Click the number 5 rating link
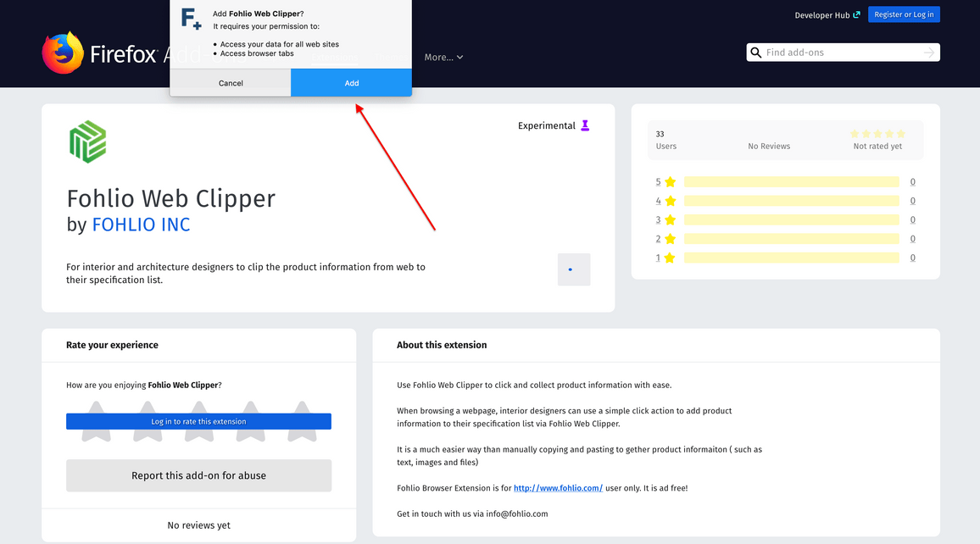This screenshot has height=544, width=980. coord(658,181)
